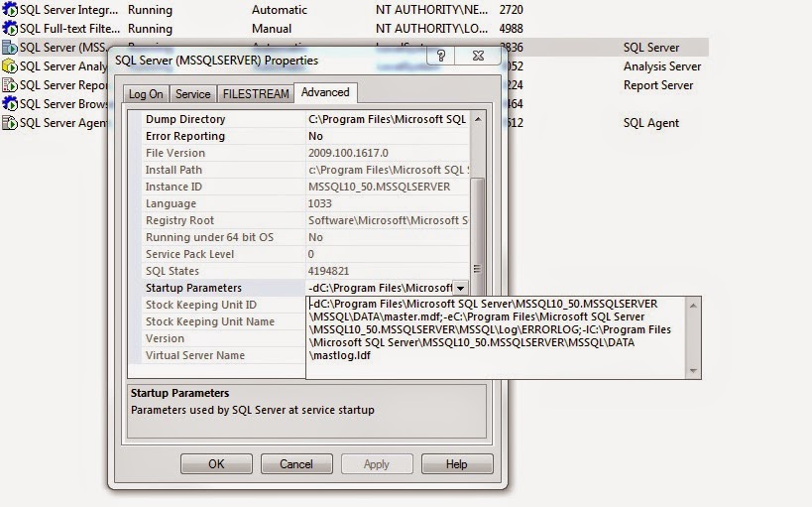Select the SQL Server Analysis Services icon
Image resolution: width=812 pixels, height=507 pixels.
[9, 65]
